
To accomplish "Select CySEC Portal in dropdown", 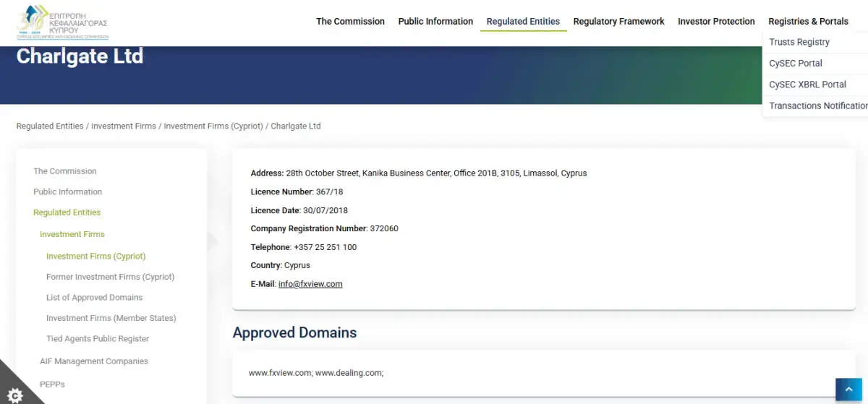I will tap(796, 63).
